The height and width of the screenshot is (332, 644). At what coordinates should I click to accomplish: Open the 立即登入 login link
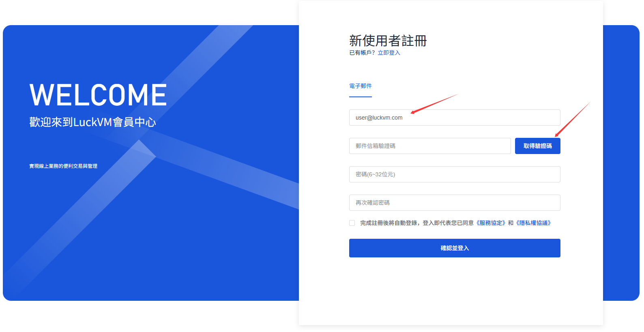(389, 53)
